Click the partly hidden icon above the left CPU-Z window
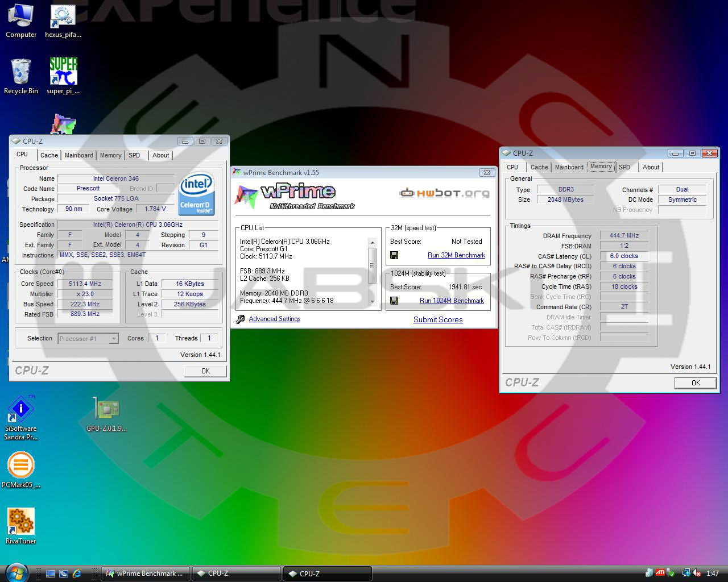 pos(63,123)
